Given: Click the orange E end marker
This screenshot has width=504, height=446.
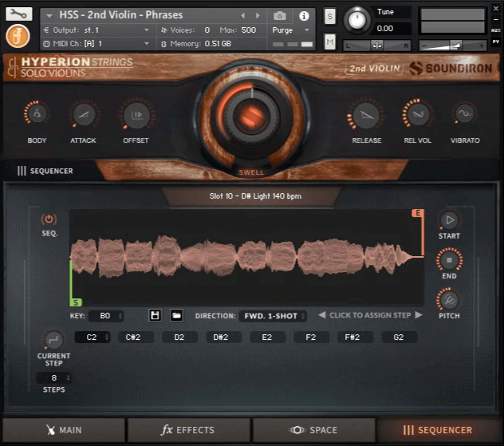Looking at the screenshot, I should (418, 213).
